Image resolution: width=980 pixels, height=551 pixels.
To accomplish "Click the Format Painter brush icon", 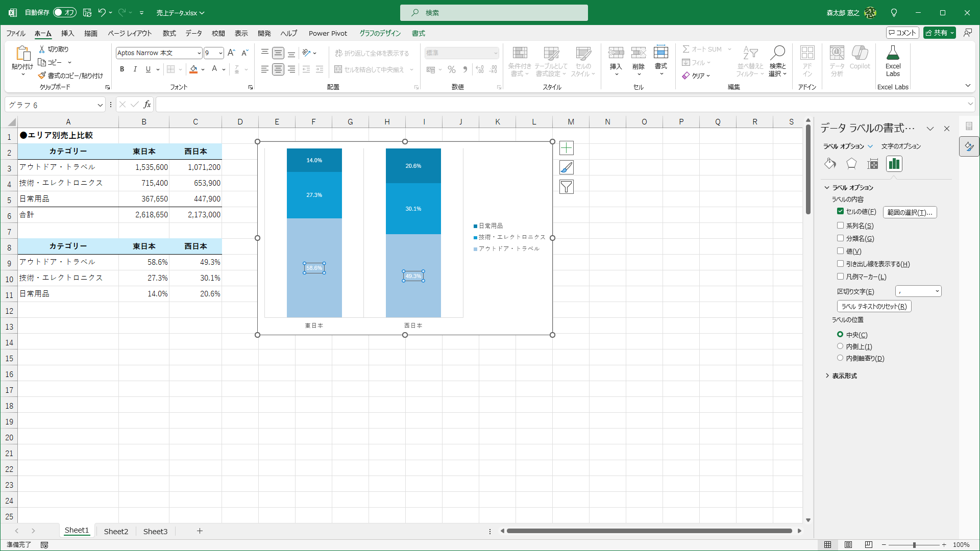I will pyautogui.click(x=42, y=76).
